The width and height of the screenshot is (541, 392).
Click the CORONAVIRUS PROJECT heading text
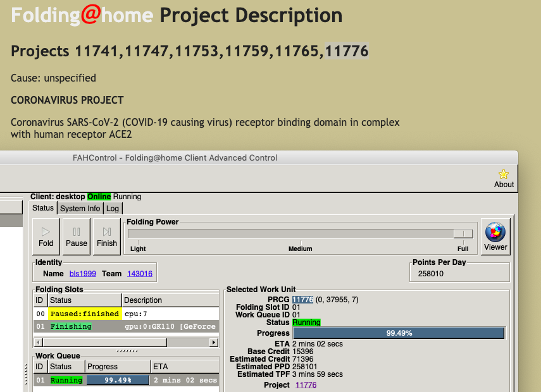click(x=67, y=100)
